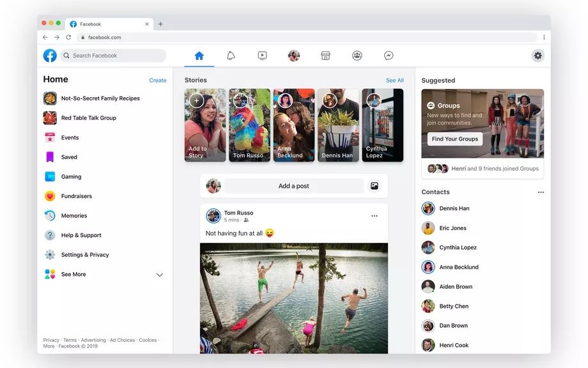Screen dimensions: 588x368
Task: Open the Marketplace storefront tab
Action: 325,56
